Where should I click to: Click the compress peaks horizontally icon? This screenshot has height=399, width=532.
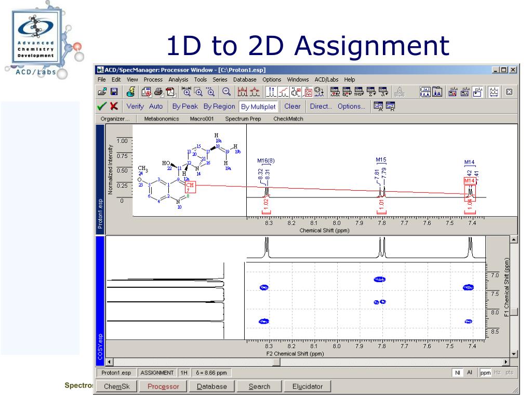point(255,91)
